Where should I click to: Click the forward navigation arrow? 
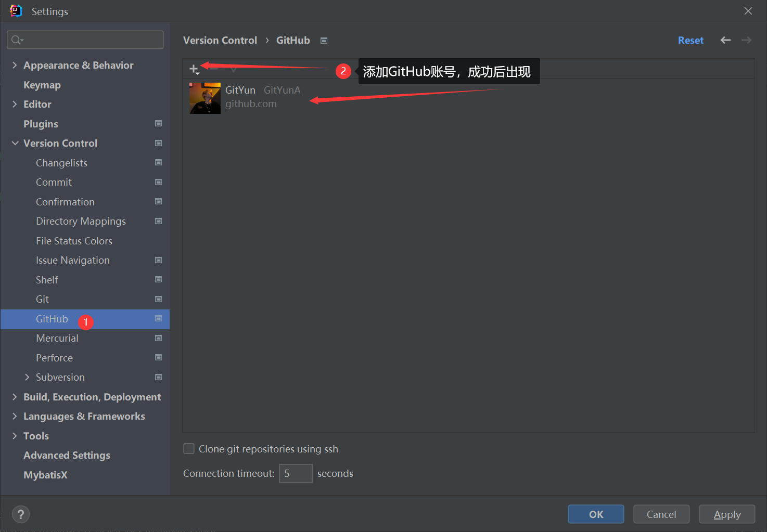[x=747, y=40]
